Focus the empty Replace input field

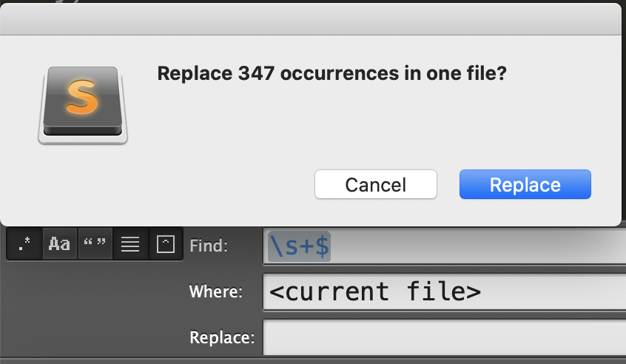(x=445, y=337)
